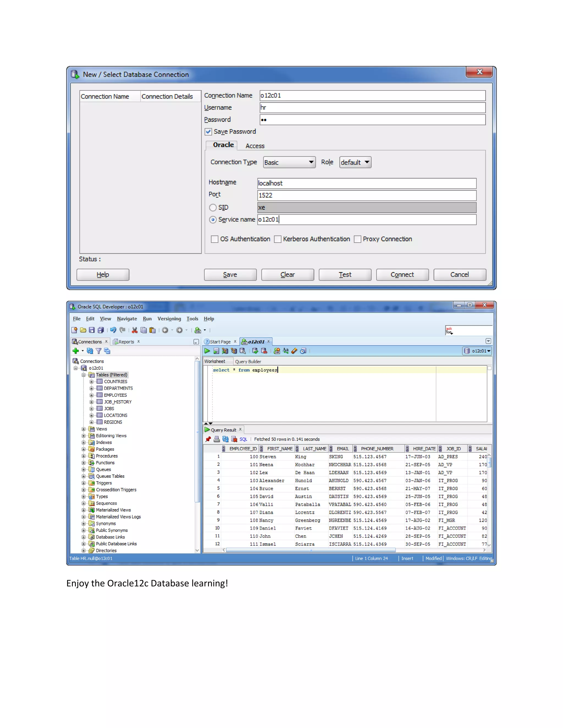Screen dimensions: 563x728
Task: Open a new SQL Worksheet from main toolbar
Action: tap(198, 330)
